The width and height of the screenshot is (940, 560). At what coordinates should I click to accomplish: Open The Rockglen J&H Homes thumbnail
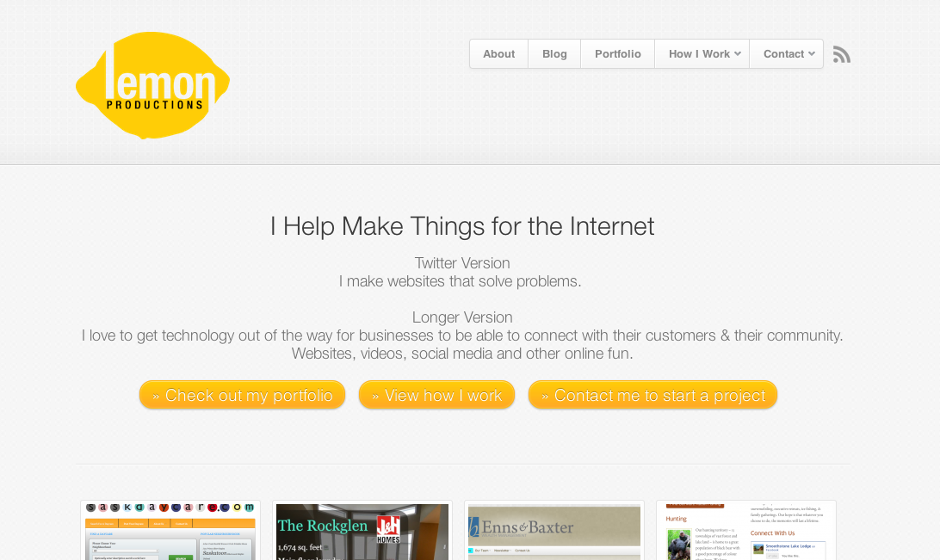(362, 532)
